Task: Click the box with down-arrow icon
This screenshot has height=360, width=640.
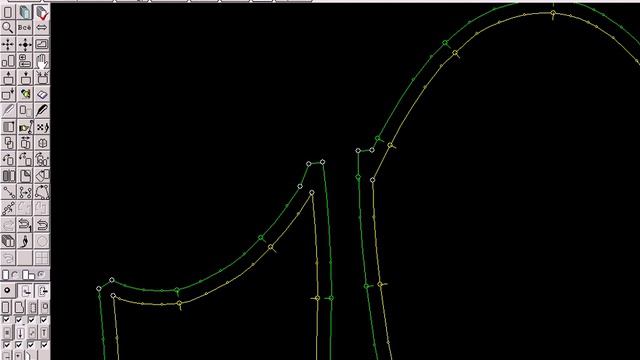Action: tap(25, 78)
